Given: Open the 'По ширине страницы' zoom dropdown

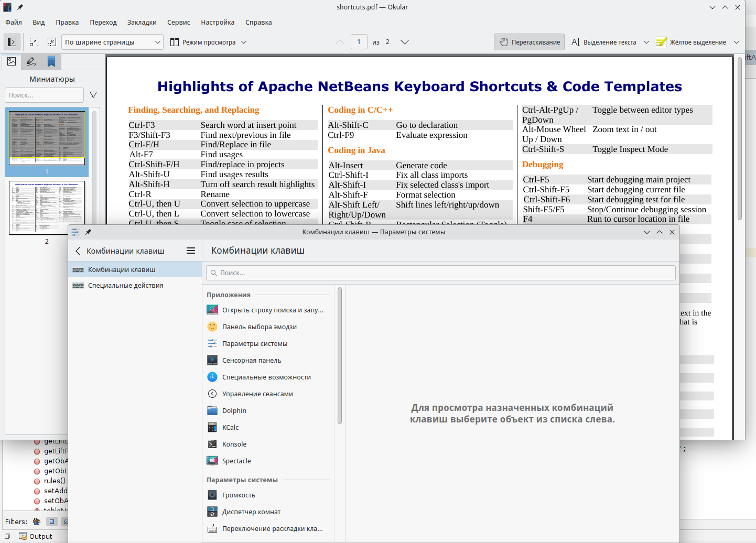Looking at the screenshot, I should [112, 42].
